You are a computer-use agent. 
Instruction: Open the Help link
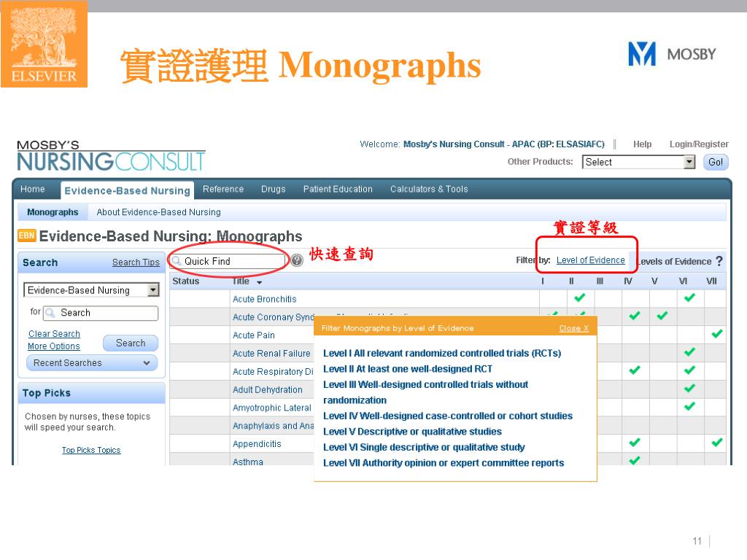[642, 144]
